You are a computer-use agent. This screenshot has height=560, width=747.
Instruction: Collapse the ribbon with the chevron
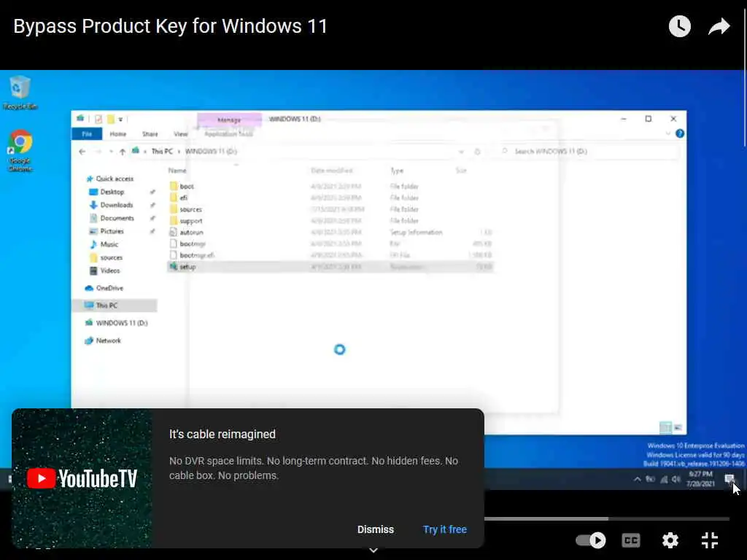coord(668,134)
